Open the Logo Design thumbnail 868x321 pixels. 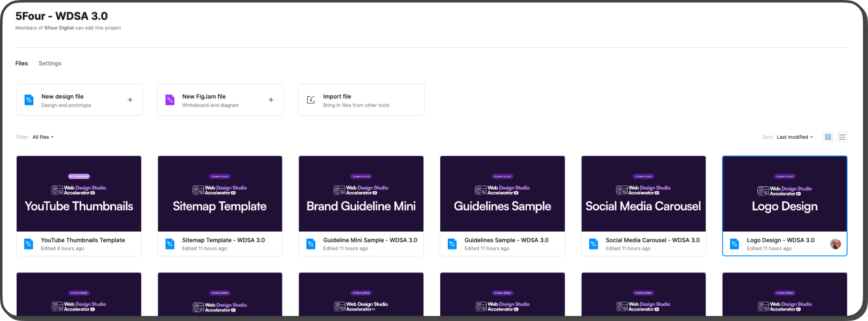tap(785, 194)
